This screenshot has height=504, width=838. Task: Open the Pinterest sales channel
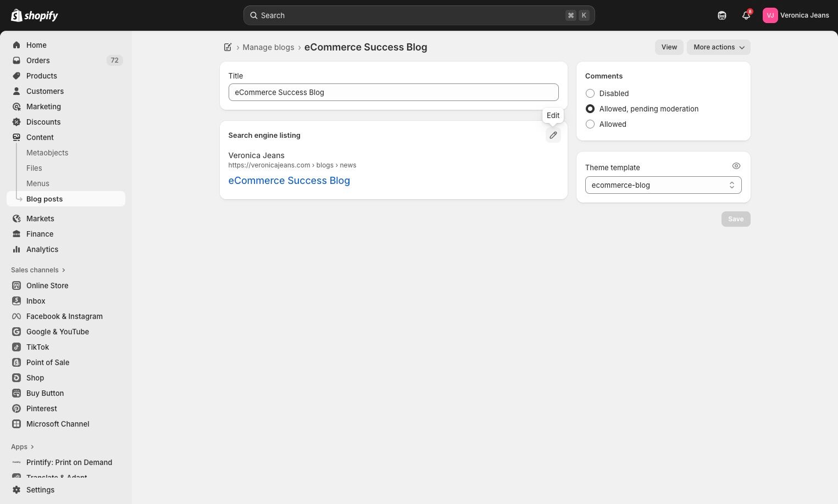tap(41, 408)
